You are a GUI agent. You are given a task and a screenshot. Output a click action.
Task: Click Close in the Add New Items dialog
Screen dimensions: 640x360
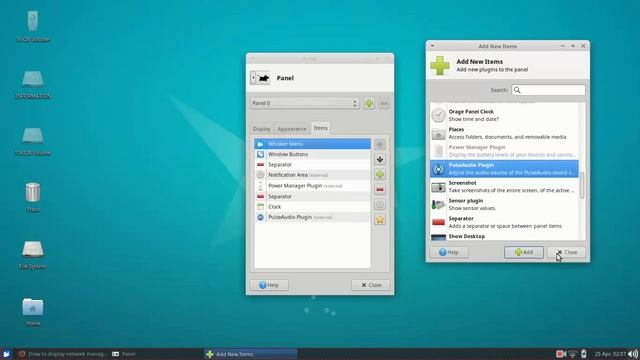tap(567, 252)
